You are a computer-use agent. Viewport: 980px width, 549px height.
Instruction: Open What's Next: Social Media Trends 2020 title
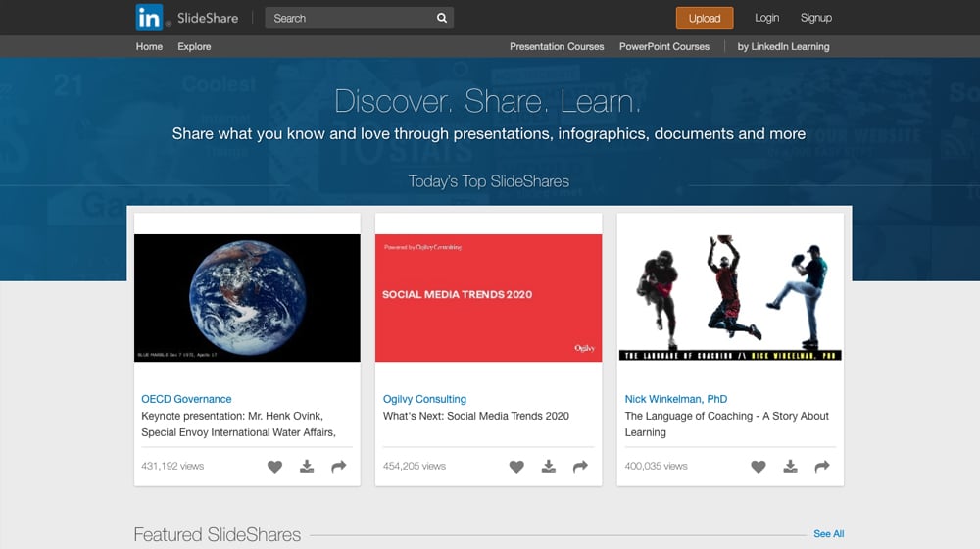pos(475,416)
